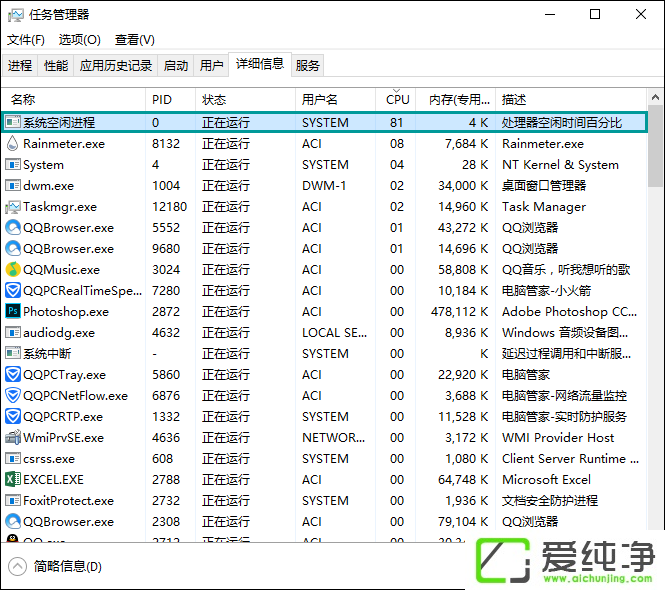Image resolution: width=665 pixels, height=590 pixels.
Task: Select the Rainmeter.exe process name
Action: (64, 144)
